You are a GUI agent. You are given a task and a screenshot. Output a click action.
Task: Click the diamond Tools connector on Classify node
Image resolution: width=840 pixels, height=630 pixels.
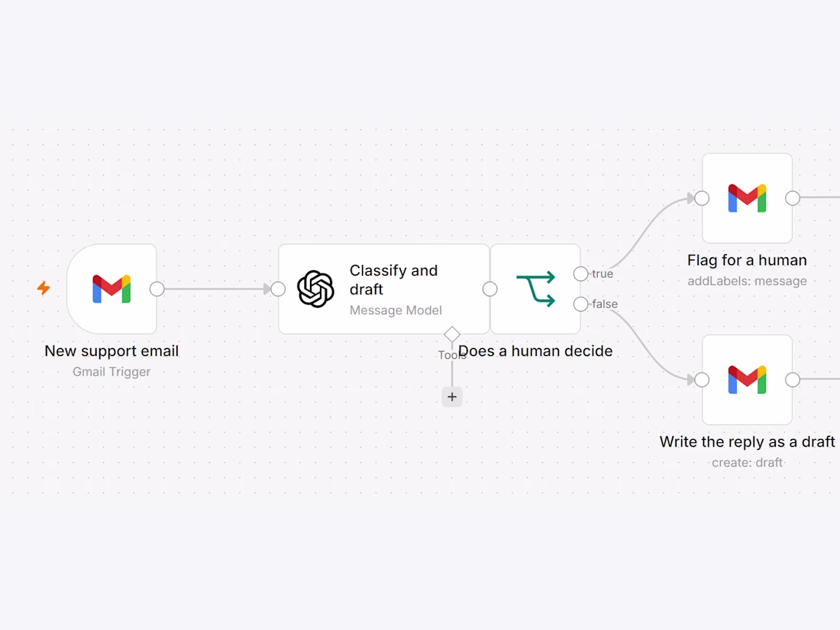(452, 334)
